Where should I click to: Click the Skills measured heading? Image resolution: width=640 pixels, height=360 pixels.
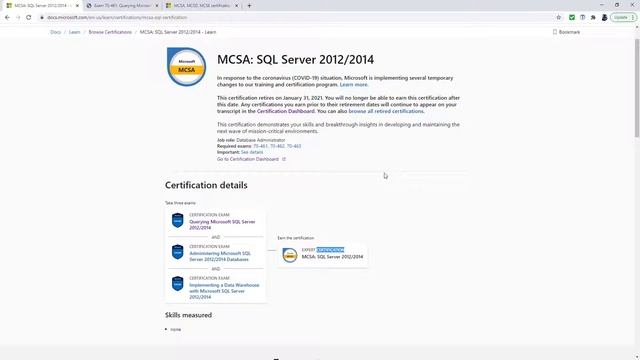click(188, 315)
